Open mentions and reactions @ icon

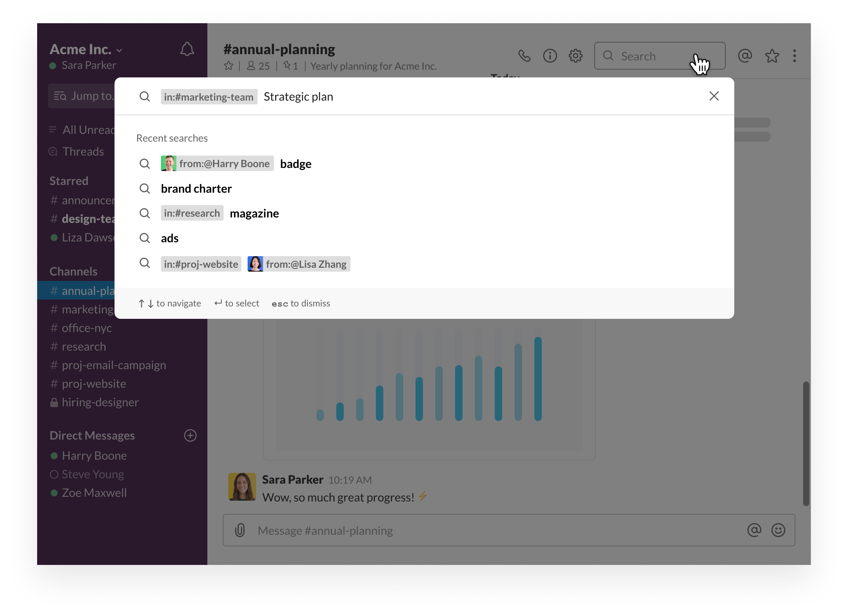click(745, 56)
